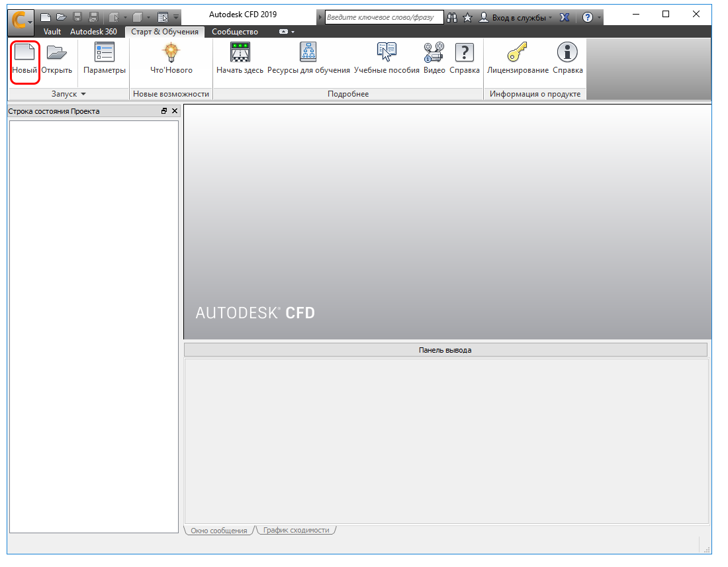Undock the Строка состояния Проекта panel
This screenshot has width=728, height=567.
point(164,111)
